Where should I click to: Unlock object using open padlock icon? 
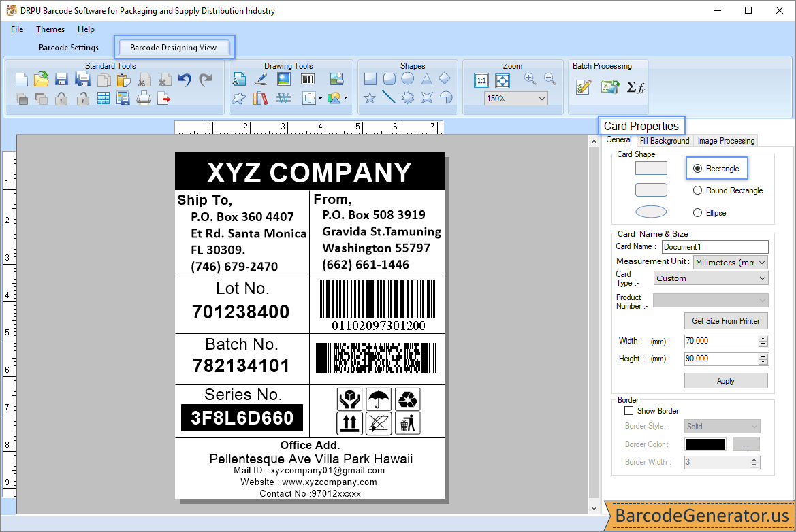82,99
